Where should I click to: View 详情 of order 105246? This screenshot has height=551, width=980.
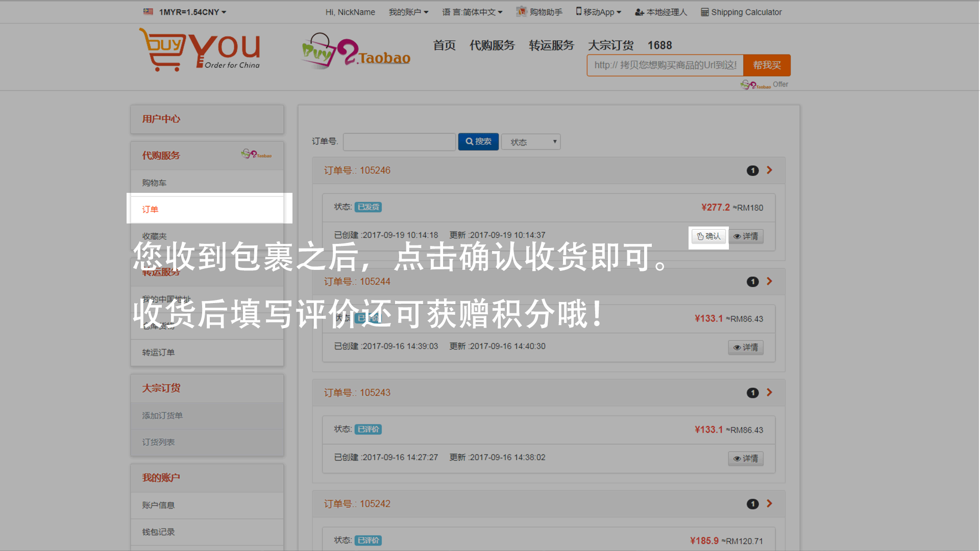pyautogui.click(x=746, y=236)
